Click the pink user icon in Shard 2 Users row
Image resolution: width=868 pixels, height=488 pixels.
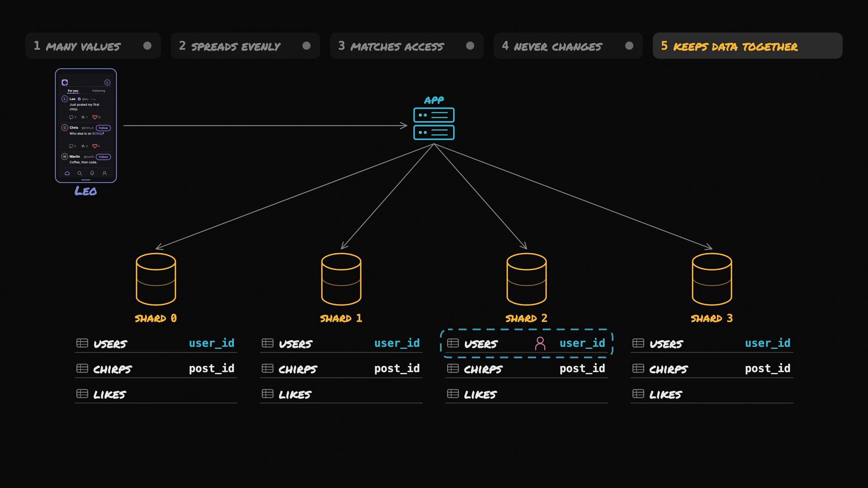(540, 343)
